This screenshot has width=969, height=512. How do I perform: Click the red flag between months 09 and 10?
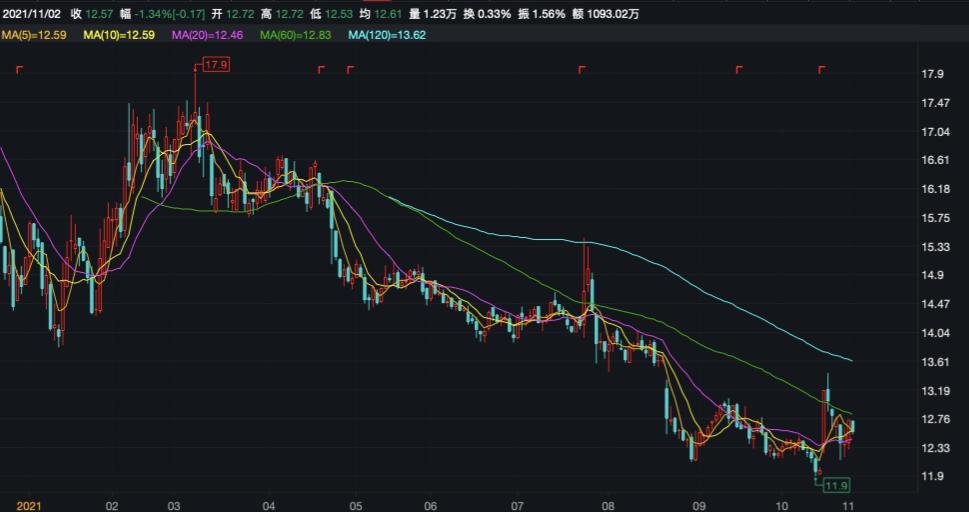pos(739,70)
